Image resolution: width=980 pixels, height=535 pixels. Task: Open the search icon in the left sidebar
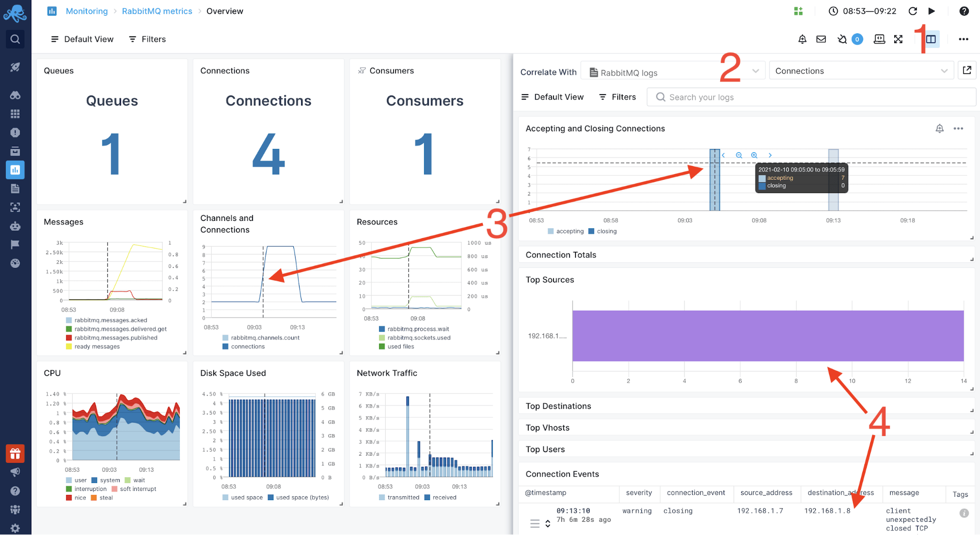[15, 39]
